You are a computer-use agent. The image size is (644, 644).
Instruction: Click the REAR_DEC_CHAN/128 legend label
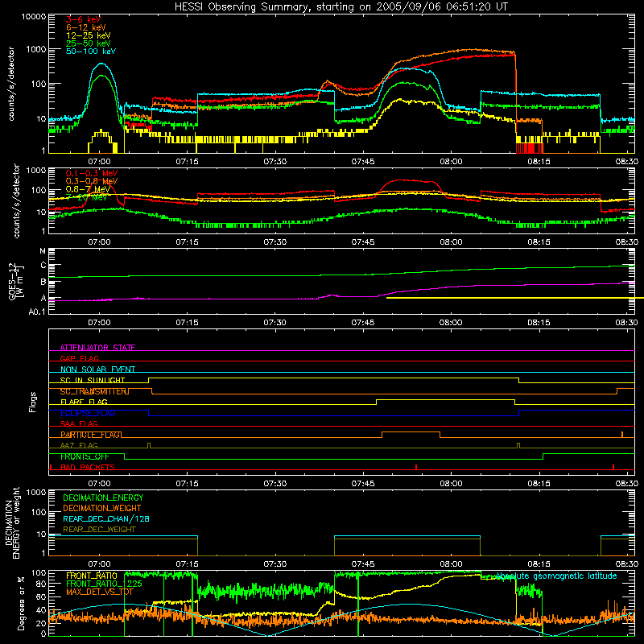pos(106,519)
